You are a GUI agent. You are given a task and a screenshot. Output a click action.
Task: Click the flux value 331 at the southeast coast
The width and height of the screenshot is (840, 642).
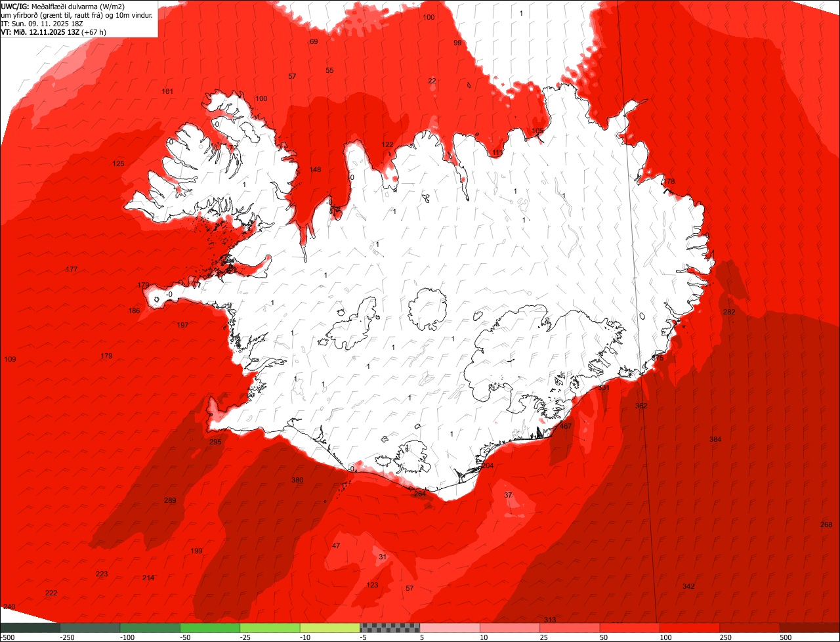point(604,388)
